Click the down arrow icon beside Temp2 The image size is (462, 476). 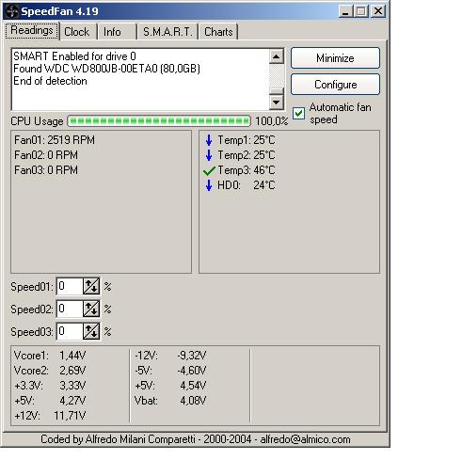[x=209, y=155]
